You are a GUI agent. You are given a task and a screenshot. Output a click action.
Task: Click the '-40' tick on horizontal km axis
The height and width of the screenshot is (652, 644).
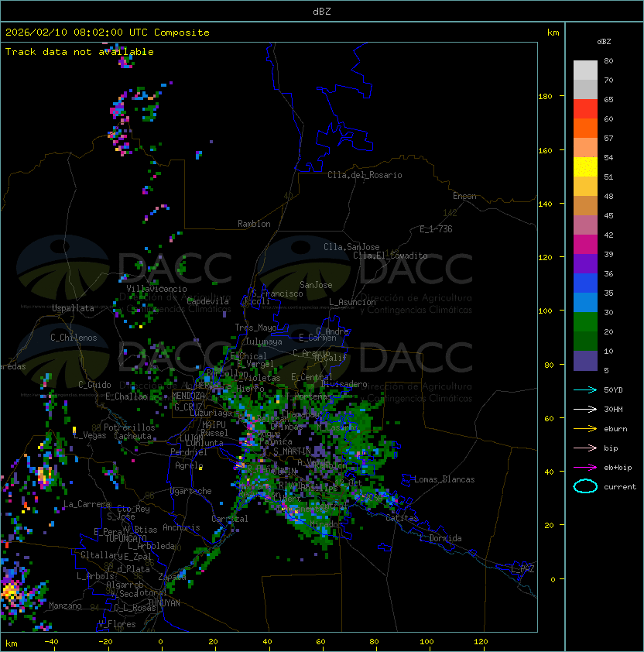click(51, 642)
